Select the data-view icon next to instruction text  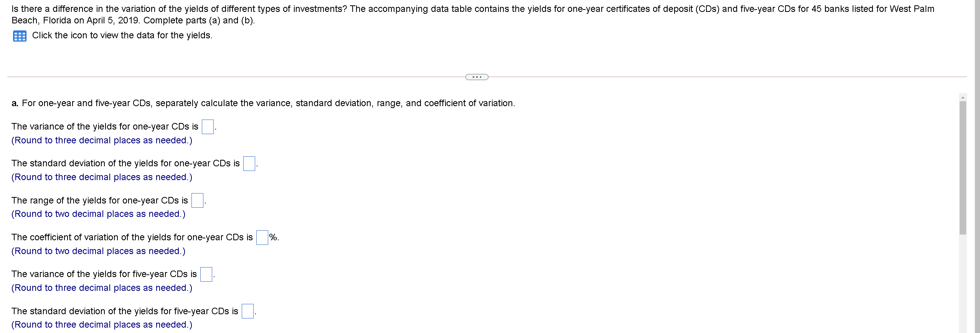point(20,36)
